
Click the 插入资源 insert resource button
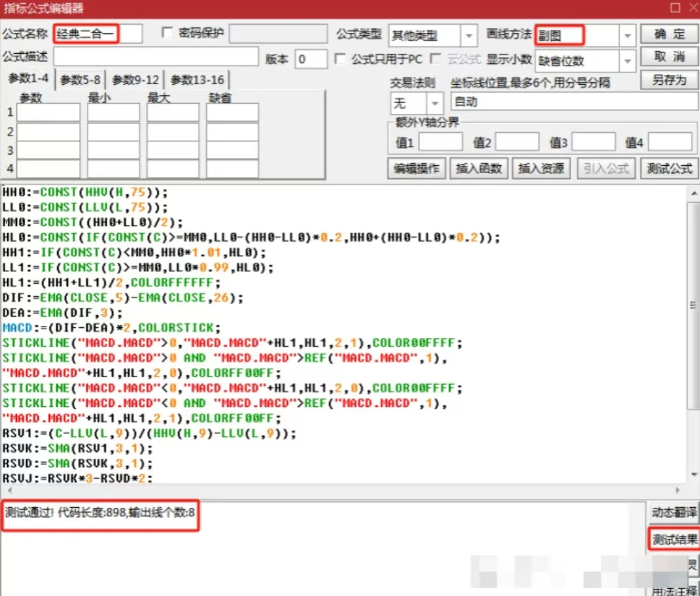point(541,168)
